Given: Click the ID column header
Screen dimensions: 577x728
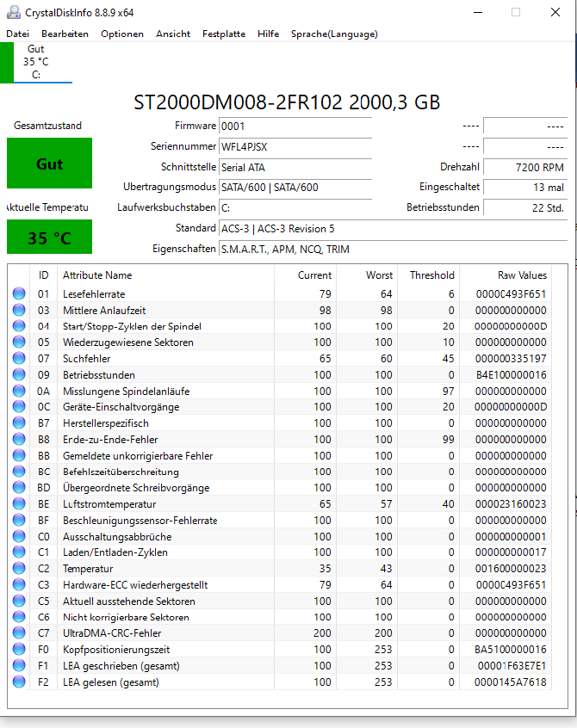Looking at the screenshot, I should [43, 275].
